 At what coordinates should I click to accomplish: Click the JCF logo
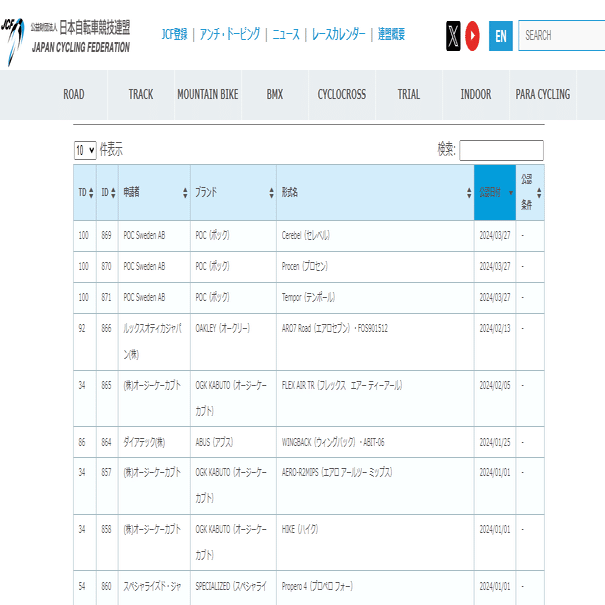(x=66, y=41)
